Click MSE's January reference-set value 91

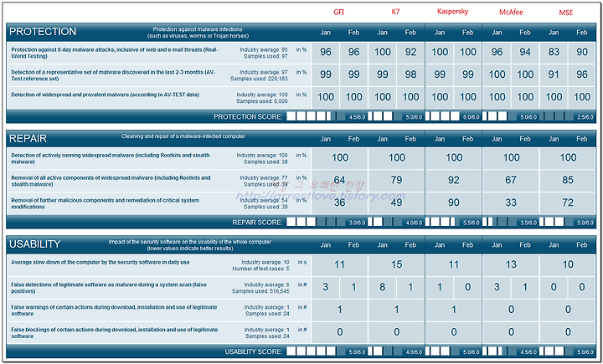(x=554, y=74)
